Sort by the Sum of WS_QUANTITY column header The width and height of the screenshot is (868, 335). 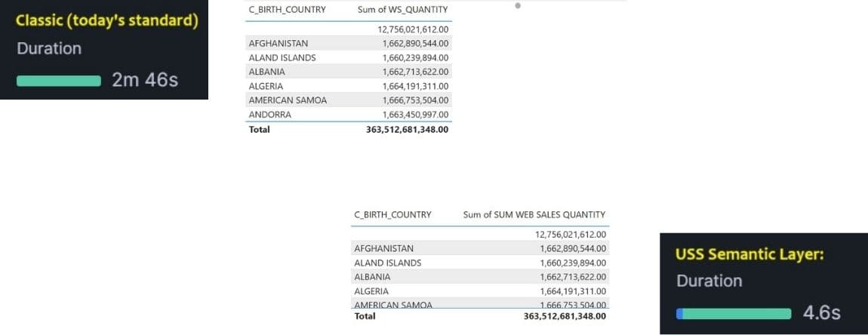(402, 10)
